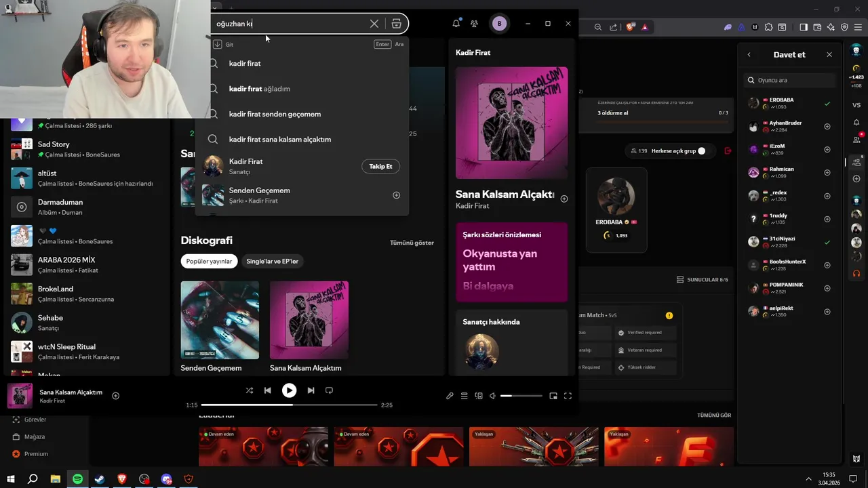Click Brave Shields lion icon
The height and width of the screenshot is (488, 868).
[x=630, y=27]
